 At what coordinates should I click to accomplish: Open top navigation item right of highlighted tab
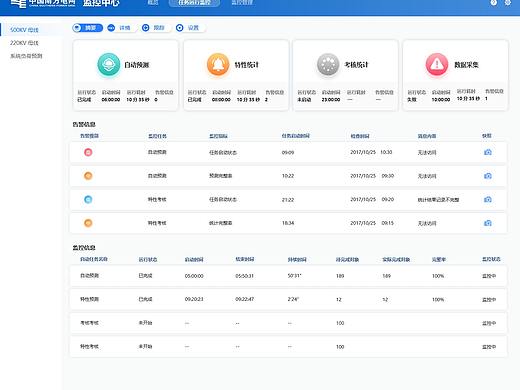242,3
